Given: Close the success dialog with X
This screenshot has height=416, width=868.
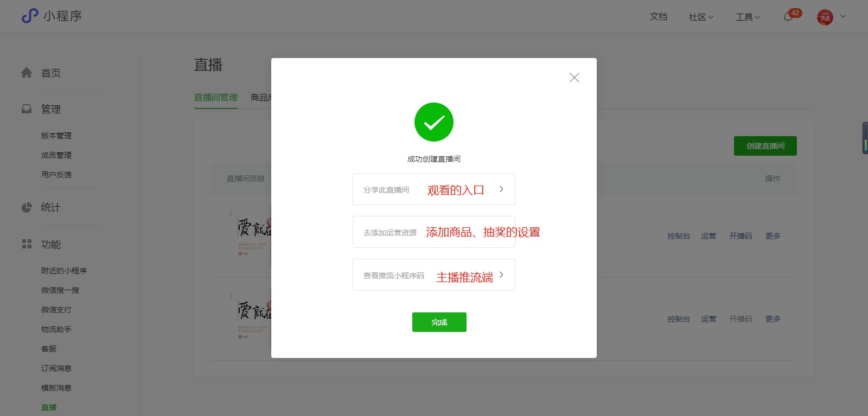Looking at the screenshot, I should pyautogui.click(x=575, y=78).
